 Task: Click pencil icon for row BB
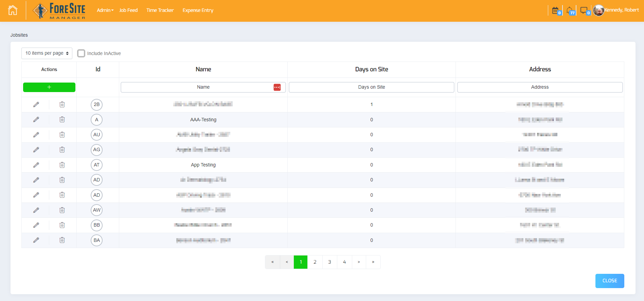(36, 225)
